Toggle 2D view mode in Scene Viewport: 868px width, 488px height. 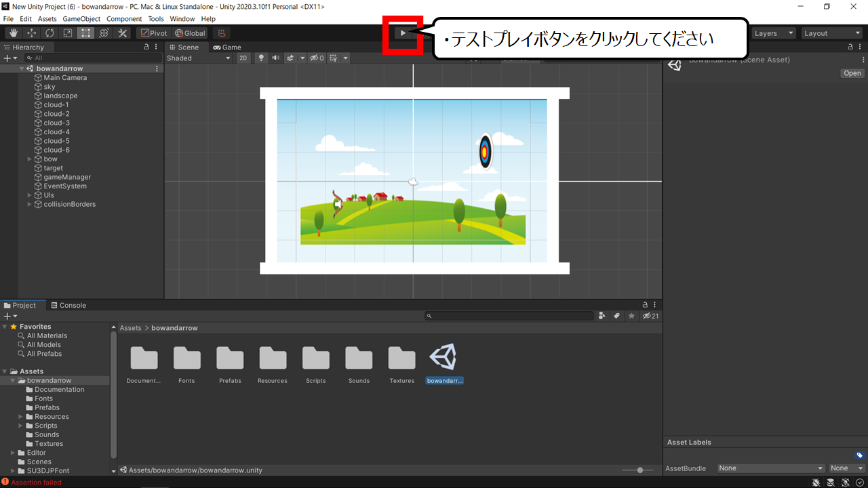click(x=243, y=58)
